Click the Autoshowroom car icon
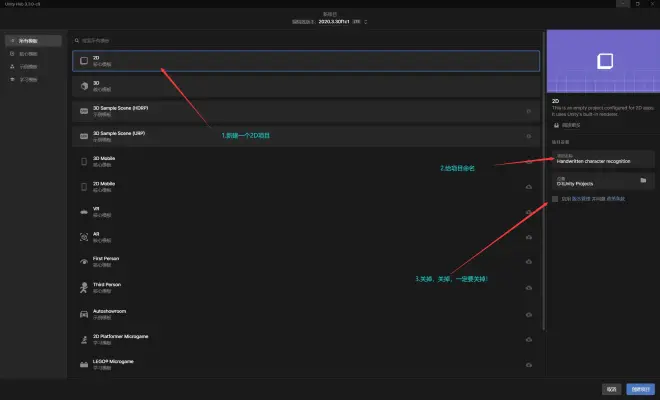This screenshot has width=660, height=400. coord(84,314)
